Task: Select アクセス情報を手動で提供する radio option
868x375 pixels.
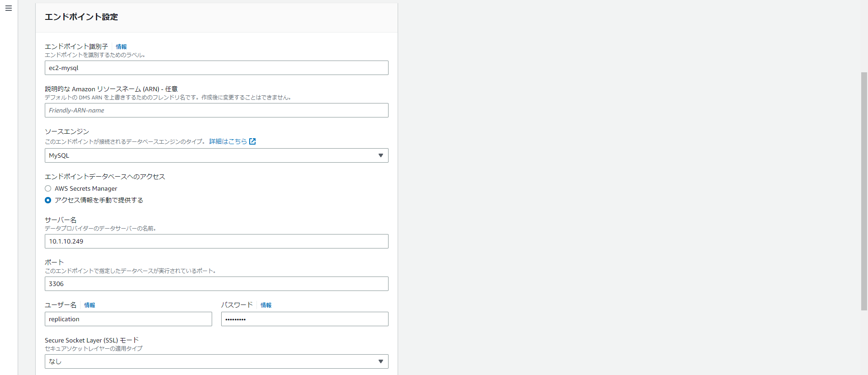Action: 48,200
